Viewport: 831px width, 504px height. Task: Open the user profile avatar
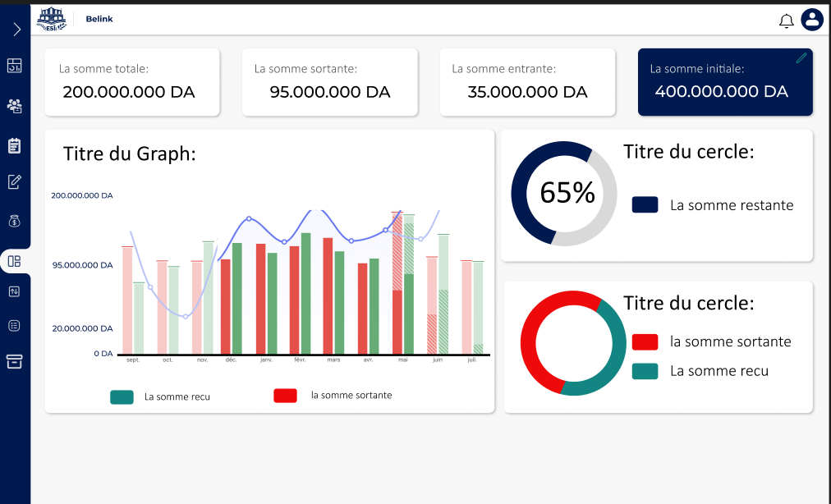(812, 20)
